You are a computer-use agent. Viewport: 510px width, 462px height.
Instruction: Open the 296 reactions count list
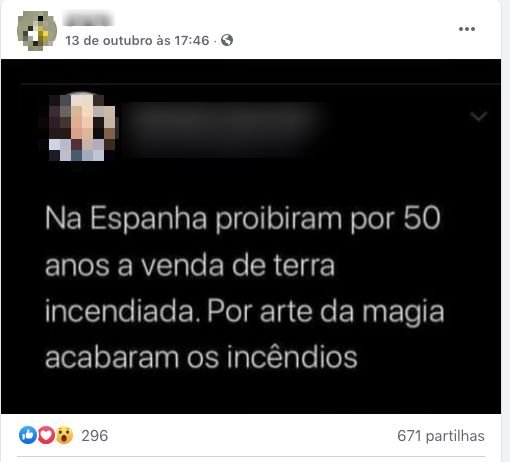[95, 436]
